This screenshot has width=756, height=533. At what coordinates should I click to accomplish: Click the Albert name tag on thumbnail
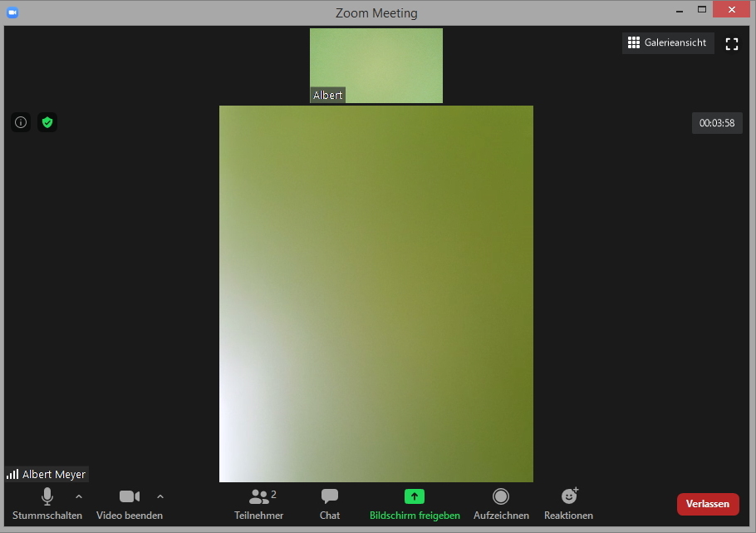click(327, 95)
